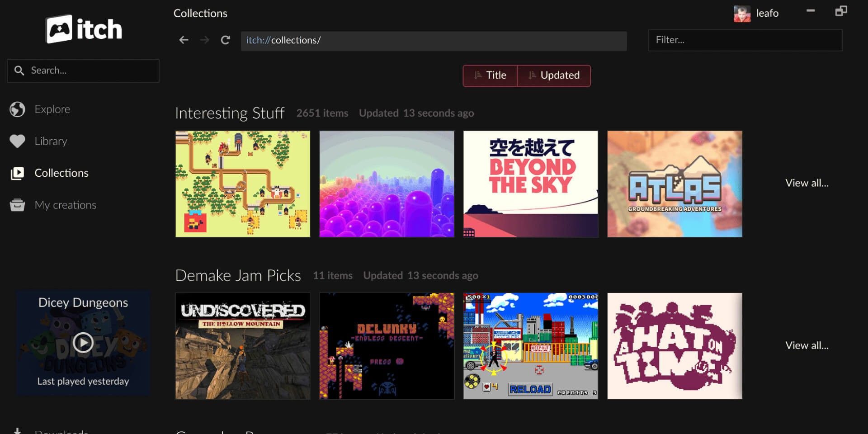View all of Interesting Stuff collection
Screen dimensions: 868x434
click(807, 183)
